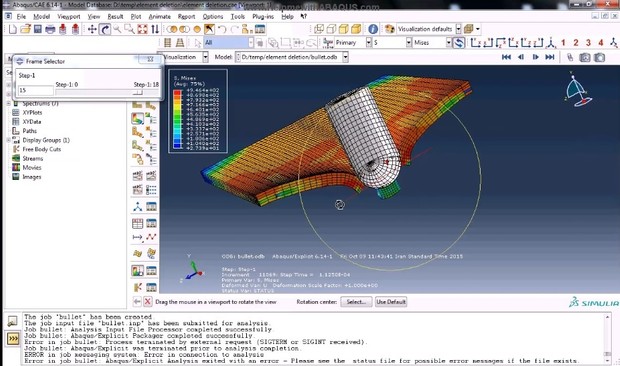Step to the next frame
Viewport: 620px width, 366px height.
(x=535, y=57)
